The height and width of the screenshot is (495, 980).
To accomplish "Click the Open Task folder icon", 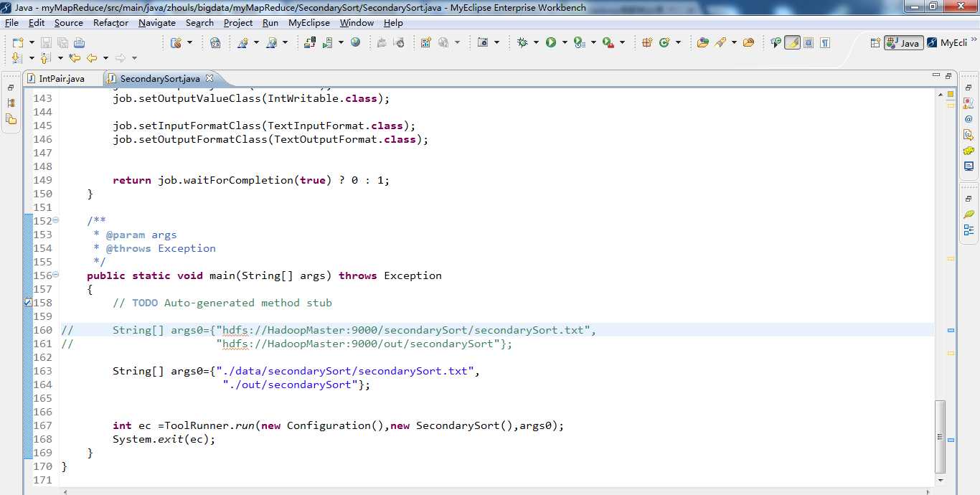I will (748, 42).
